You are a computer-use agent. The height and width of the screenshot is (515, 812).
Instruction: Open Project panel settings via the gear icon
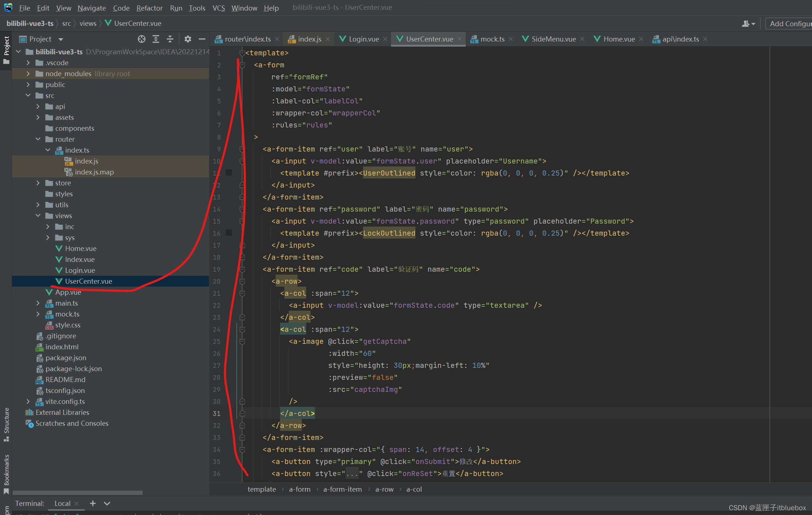[x=188, y=39]
